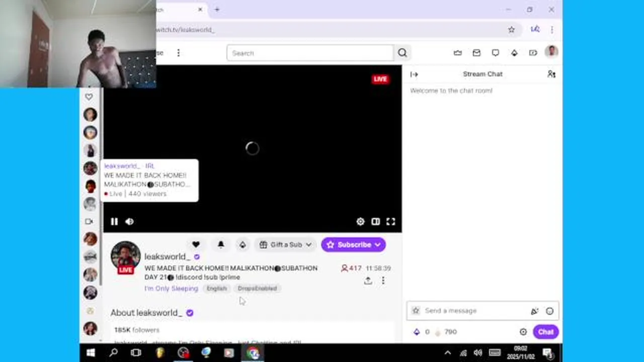
Task: Open the notifications inbox icon
Action: click(476, 53)
